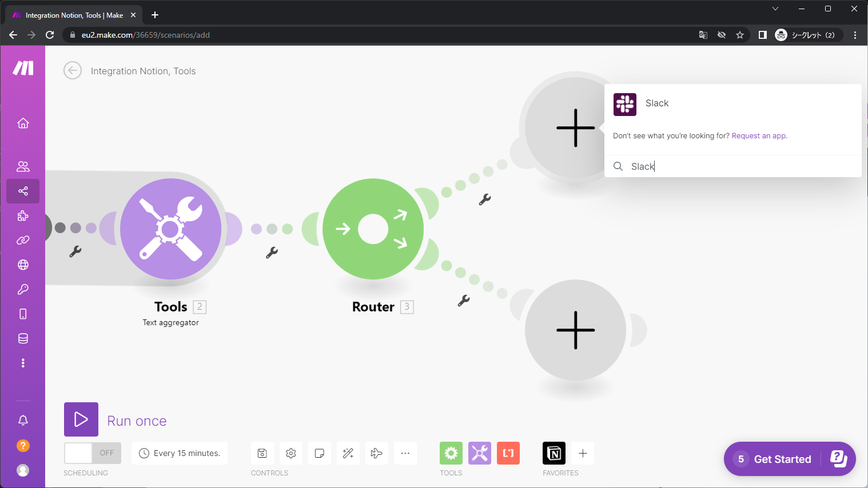Screen dimensions: 868x488
Task: Open Data stores database icon in sidebar
Action: coord(23,338)
